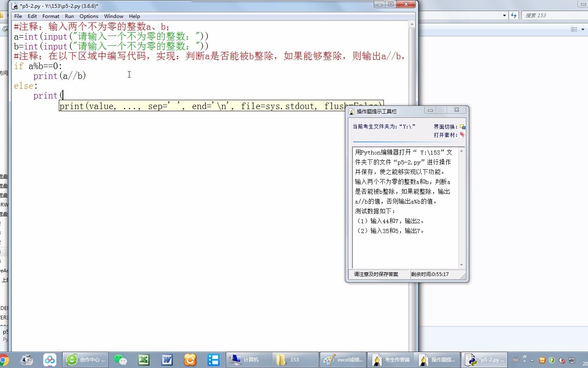The width and height of the screenshot is (588, 368).
Task: Open the Explorer view options dropdown
Action: (583, 29)
